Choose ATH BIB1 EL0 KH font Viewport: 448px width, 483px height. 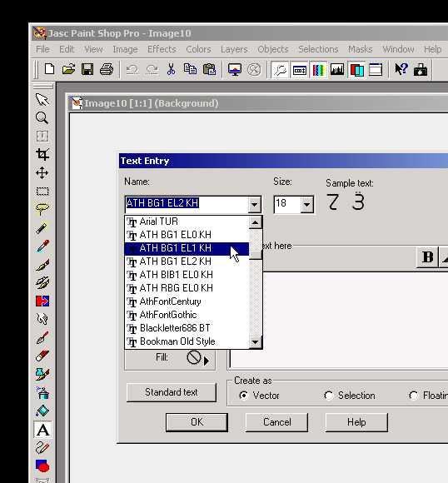click(x=187, y=275)
